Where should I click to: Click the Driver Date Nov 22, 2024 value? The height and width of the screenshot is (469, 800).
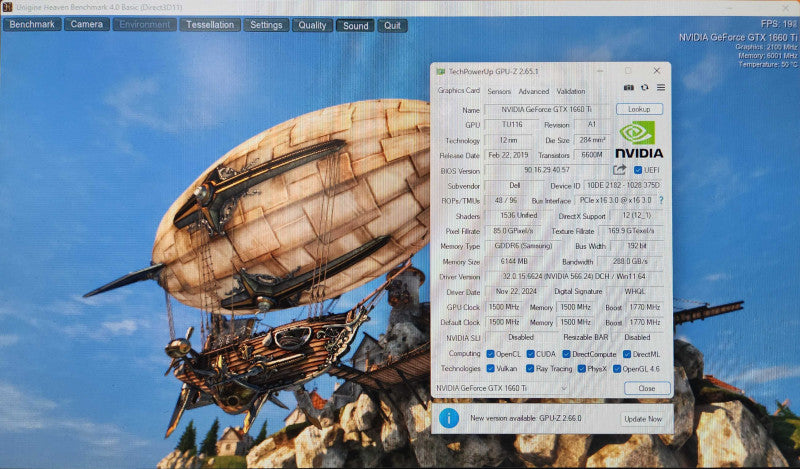click(x=515, y=291)
